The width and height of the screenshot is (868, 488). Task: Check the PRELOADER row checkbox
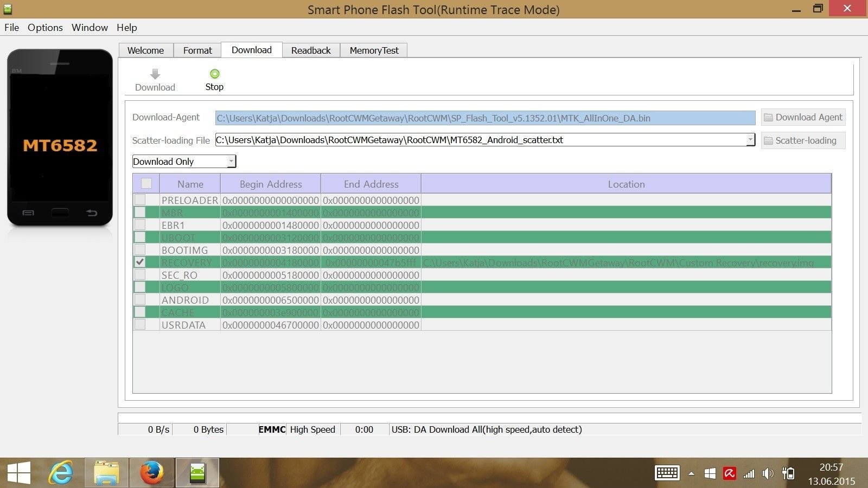pyautogui.click(x=140, y=200)
